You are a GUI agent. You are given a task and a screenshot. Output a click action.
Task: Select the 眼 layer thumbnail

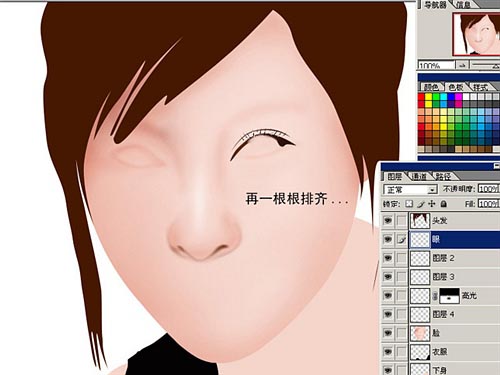[x=420, y=239]
